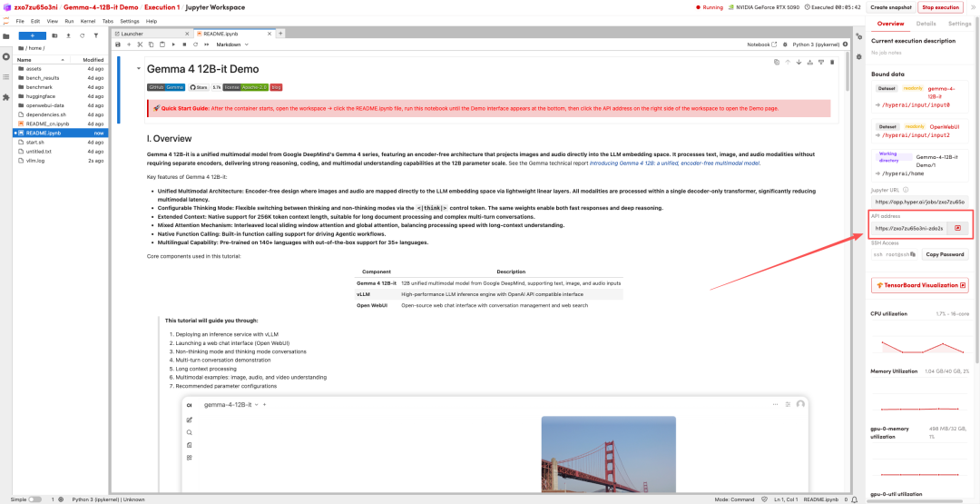980x504 pixels.
Task: Interrupt the kernel with stop icon
Action: tap(183, 44)
